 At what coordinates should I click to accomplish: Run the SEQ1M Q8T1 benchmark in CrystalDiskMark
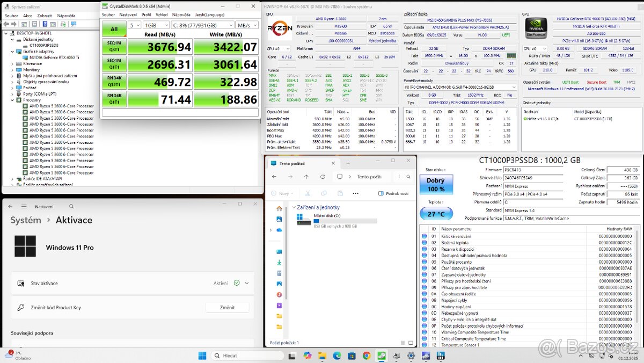(113, 47)
